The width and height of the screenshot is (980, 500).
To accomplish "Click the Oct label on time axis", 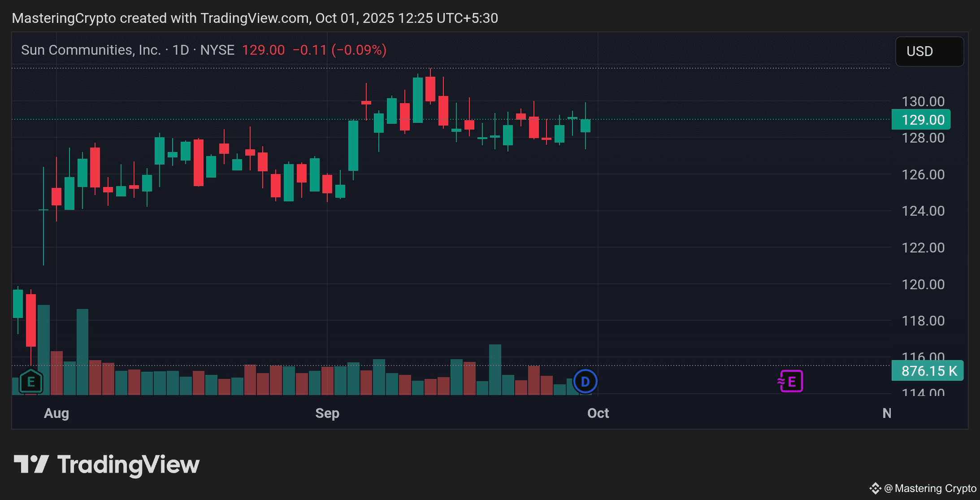I will point(598,413).
